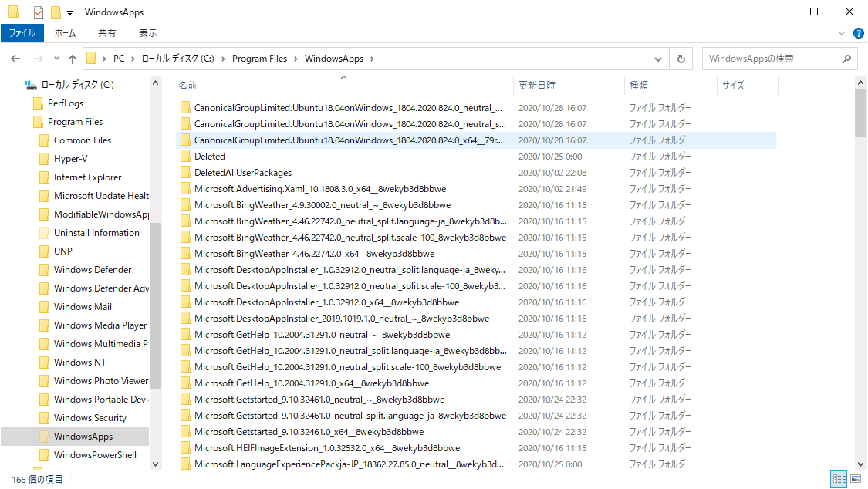This screenshot has width=868, height=489.
Task: Open the address bar history dropdown
Action: tap(657, 58)
